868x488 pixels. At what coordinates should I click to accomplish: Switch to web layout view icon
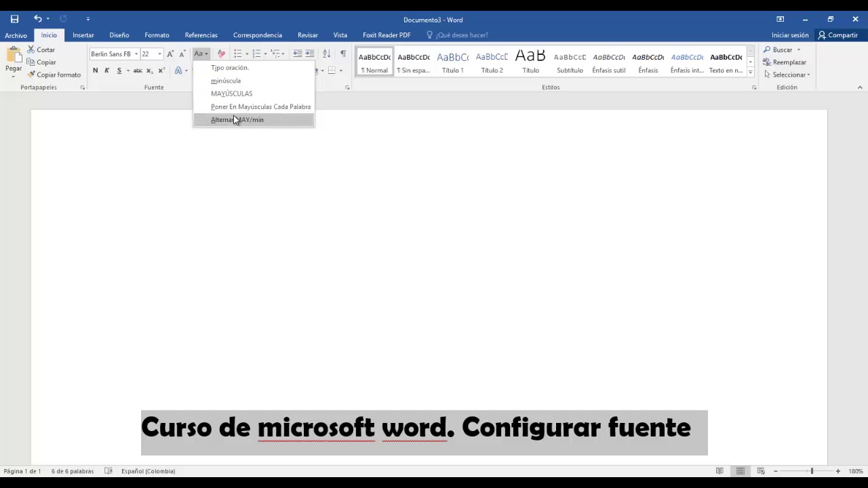761,471
